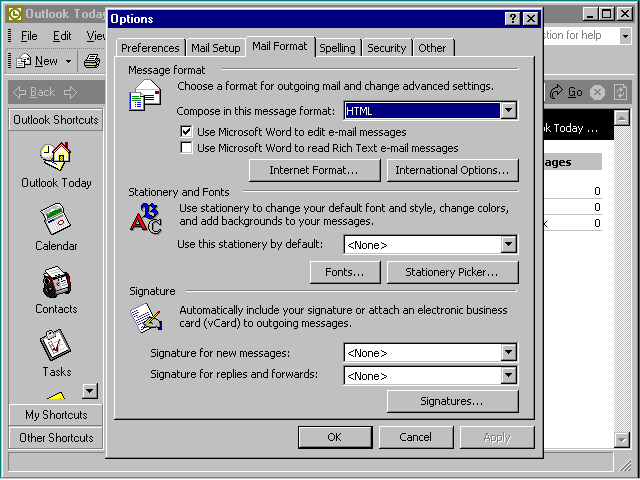Click the International Options button
This screenshot has height=480, width=640.
click(452, 170)
